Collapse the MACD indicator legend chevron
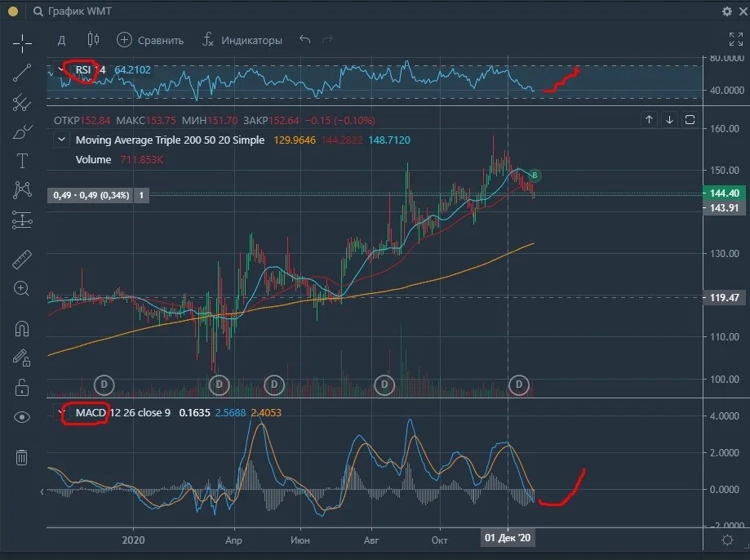Viewport: 750px width, 560px height. (60, 412)
